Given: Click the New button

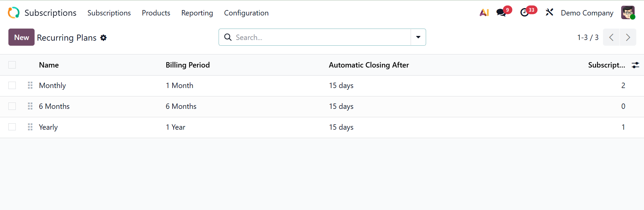Looking at the screenshot, I should pos(21,37).
